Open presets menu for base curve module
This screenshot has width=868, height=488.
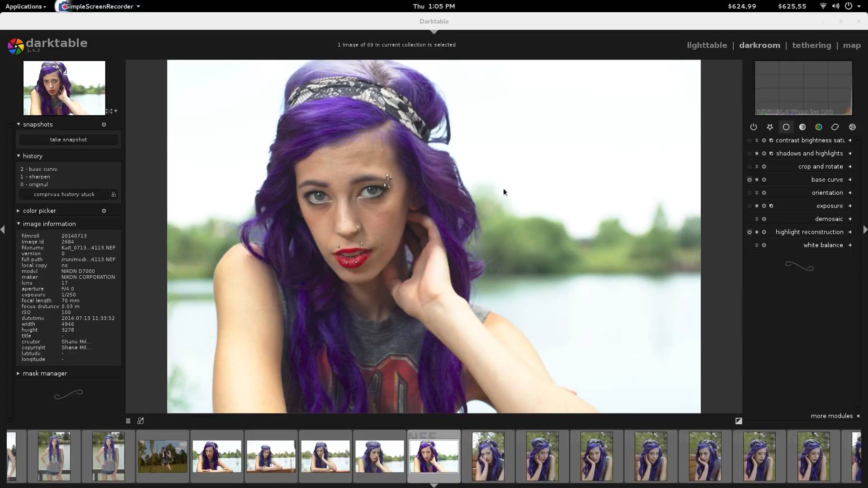(757, 180)
